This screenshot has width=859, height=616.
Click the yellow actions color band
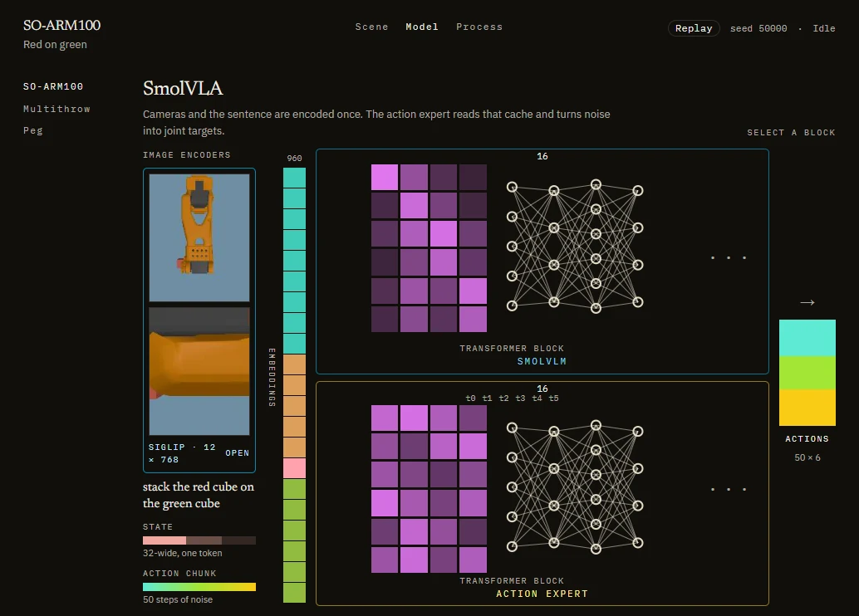tap(807, 408)
